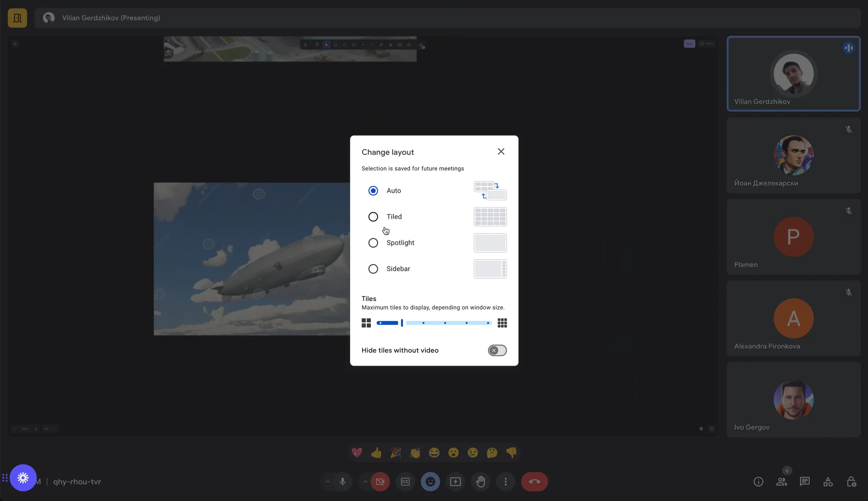Start presenting your screen
Viewport: 868px width, 501px height.
point(455,482)
